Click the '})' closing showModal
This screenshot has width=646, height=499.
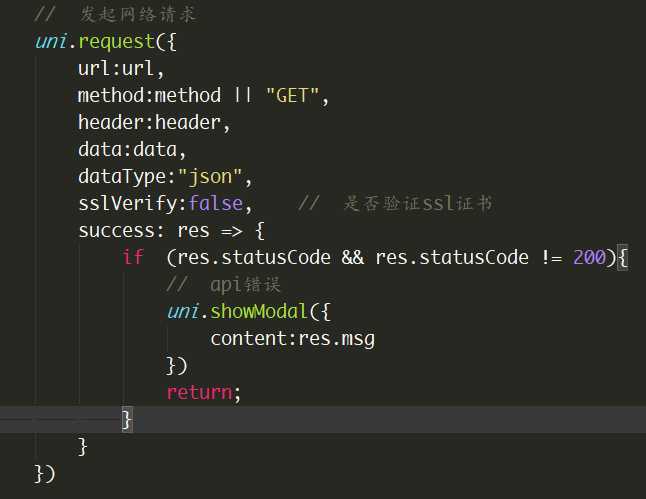click(x=176, y=366)
